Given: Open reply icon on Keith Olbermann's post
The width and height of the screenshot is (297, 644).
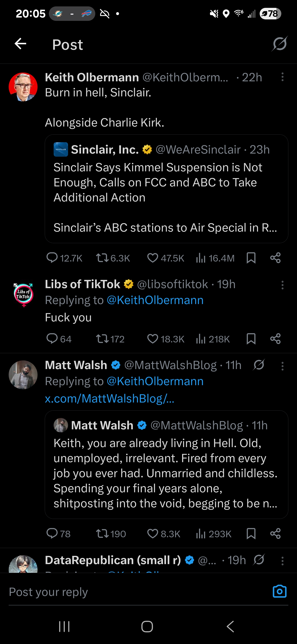Looking at the screenshot, I should click(52, 258).
